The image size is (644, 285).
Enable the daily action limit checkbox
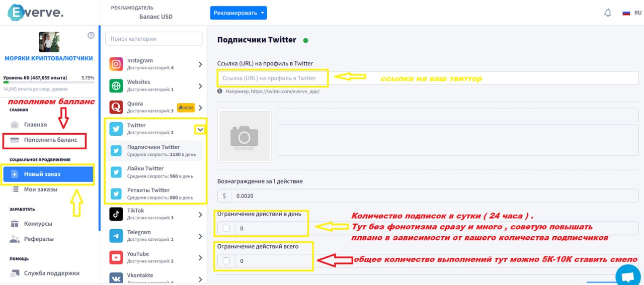(x=226, y=228)
